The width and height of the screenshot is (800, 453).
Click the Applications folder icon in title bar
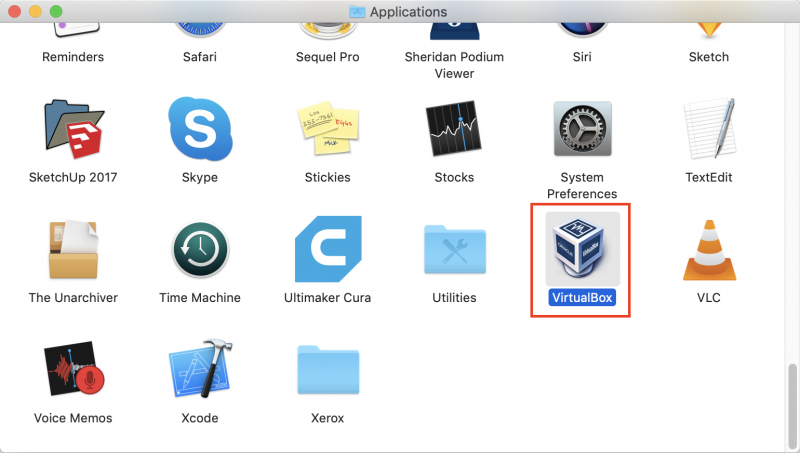[x=357, y=11]
